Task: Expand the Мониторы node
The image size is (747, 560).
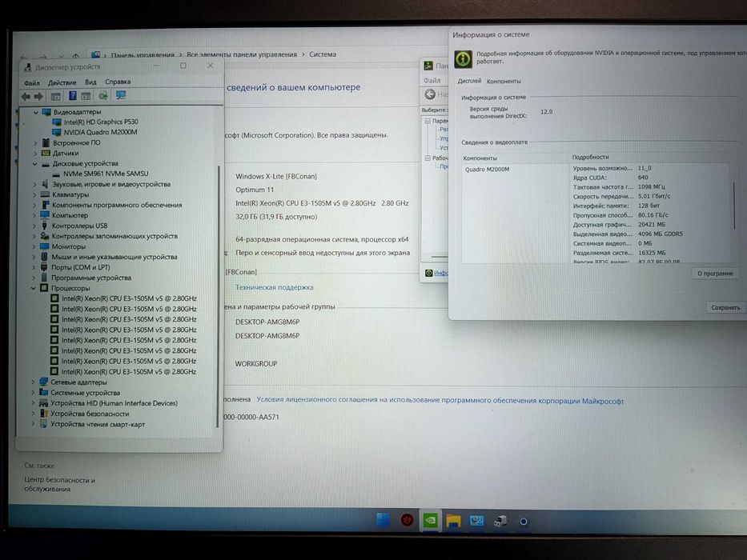Action: [x=34, y=246]
